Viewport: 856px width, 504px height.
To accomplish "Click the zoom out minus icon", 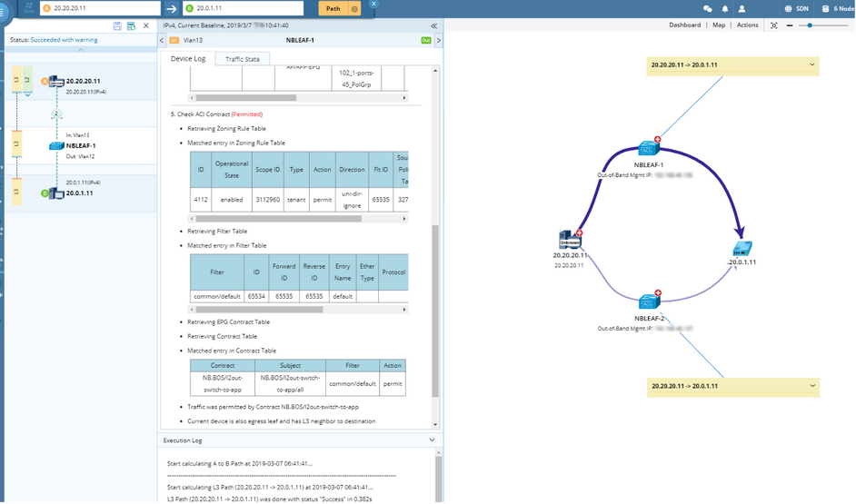I will coord(790,25).
